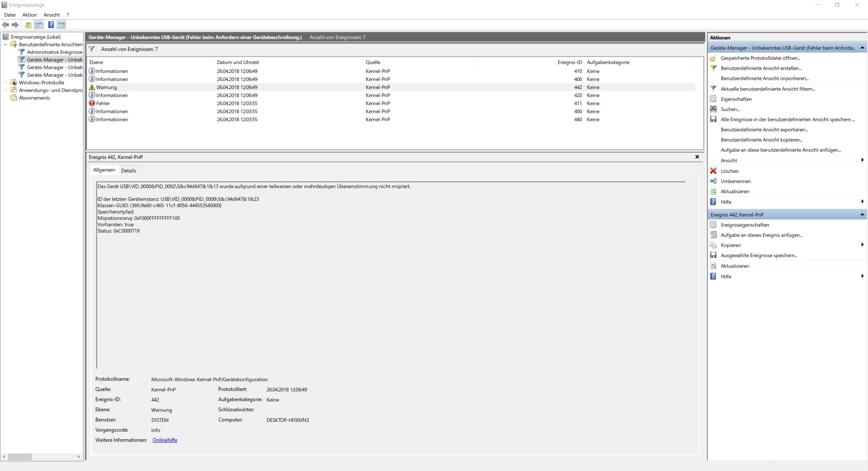Click the red Löschen X icon
Viewport: 868px width, 471px height.
point(713,171)
